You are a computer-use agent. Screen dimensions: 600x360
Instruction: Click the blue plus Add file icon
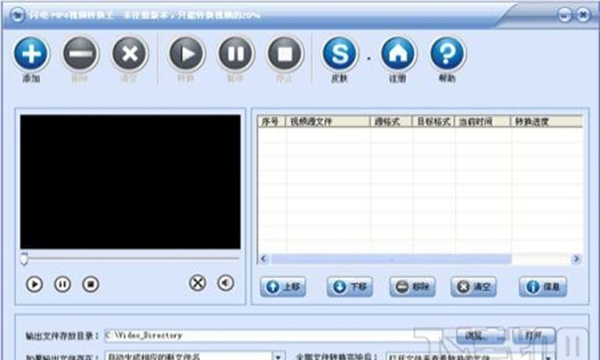click(31, 53)
